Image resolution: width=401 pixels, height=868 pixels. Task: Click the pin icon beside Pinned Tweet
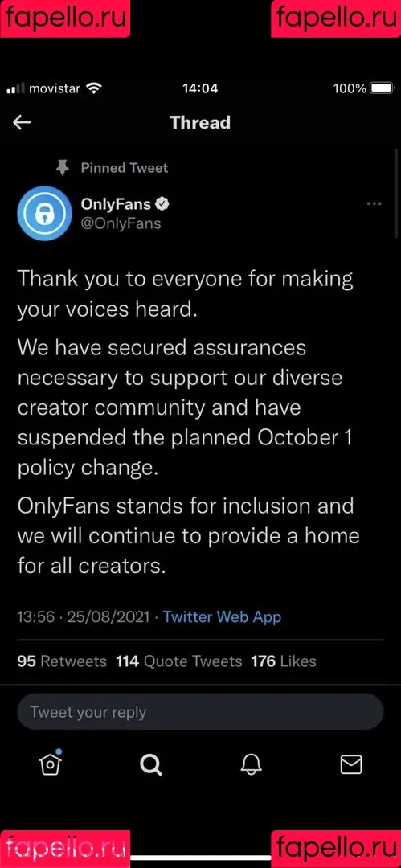(x=63, y=168)
